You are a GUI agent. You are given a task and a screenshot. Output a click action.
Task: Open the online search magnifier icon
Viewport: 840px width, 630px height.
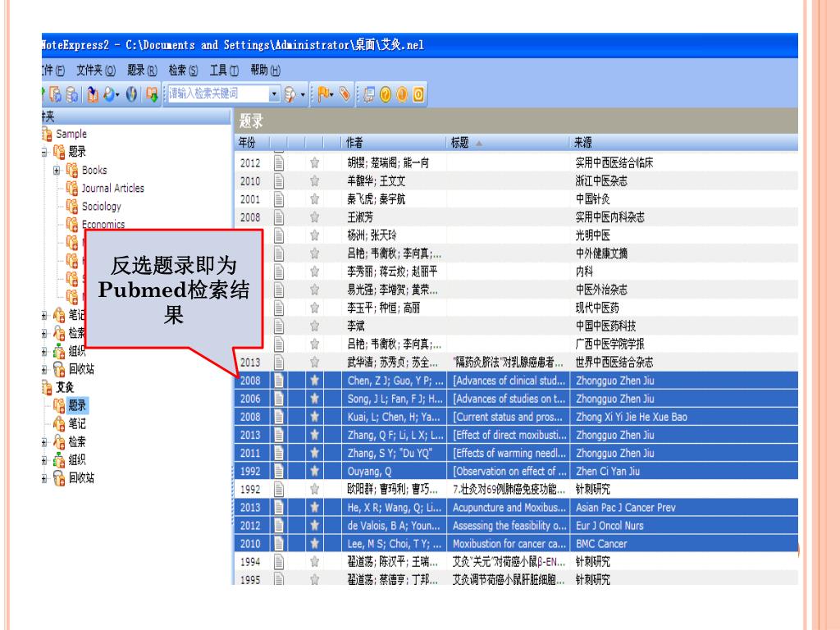110,94
